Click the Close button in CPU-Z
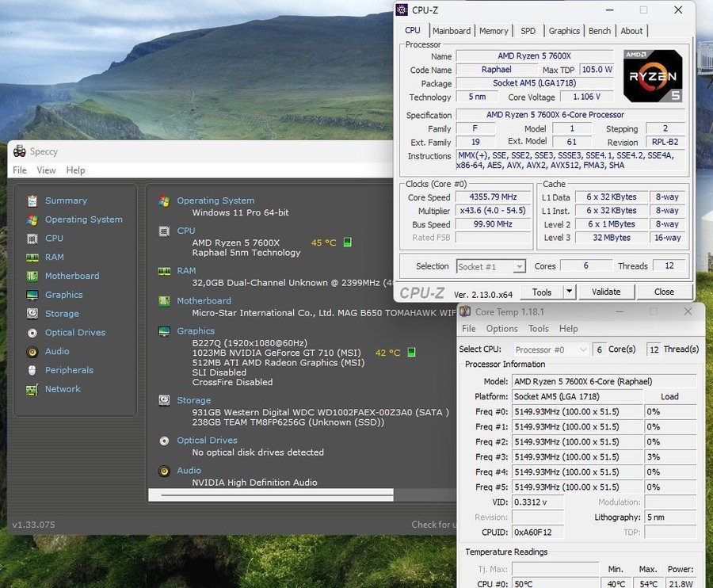This screenshot has width=713, height=588. (664, 292)
